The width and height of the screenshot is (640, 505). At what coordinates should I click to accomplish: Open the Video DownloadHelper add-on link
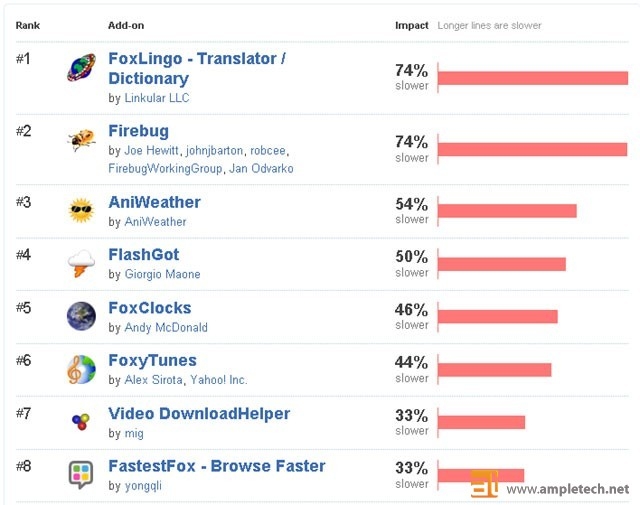click(x=199, y=414)
